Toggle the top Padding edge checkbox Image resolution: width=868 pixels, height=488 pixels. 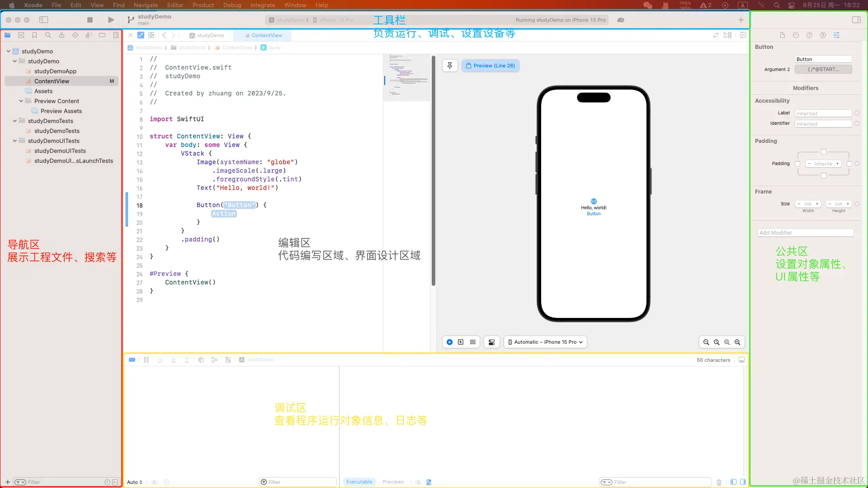pos(823,152)
